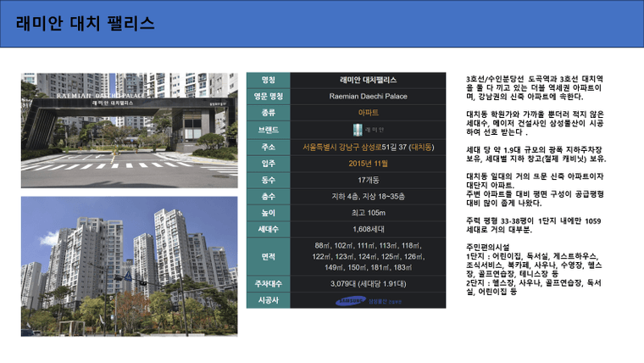The height and width of the screenshot is (363, 644).
Task: Click the paragraph beginning 대치동 학원가와
Action: 535,123
